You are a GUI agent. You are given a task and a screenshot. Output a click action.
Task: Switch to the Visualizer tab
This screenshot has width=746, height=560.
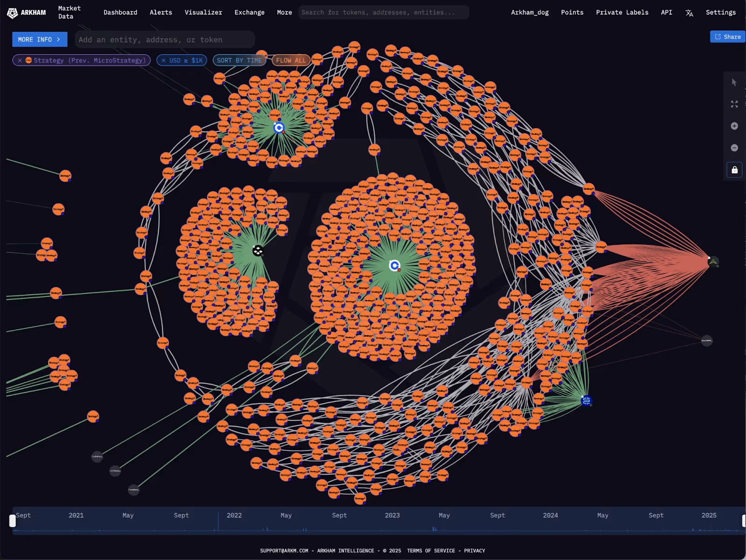click(203, 13)
